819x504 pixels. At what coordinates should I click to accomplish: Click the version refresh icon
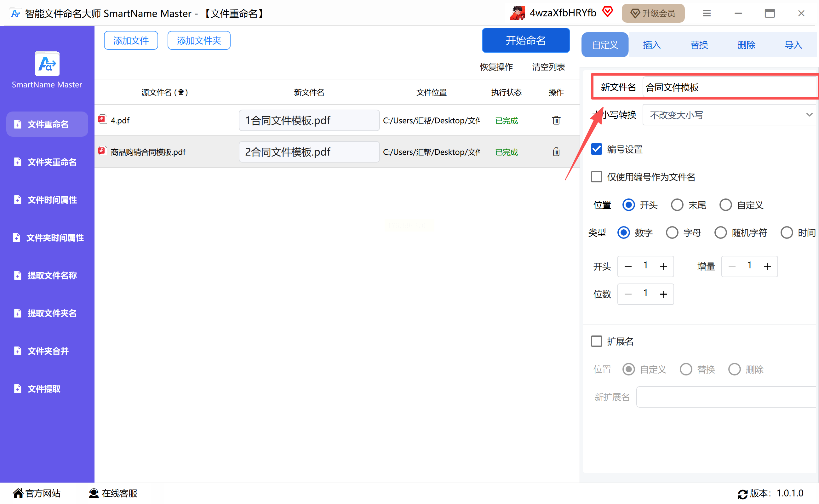coord(742,494)
